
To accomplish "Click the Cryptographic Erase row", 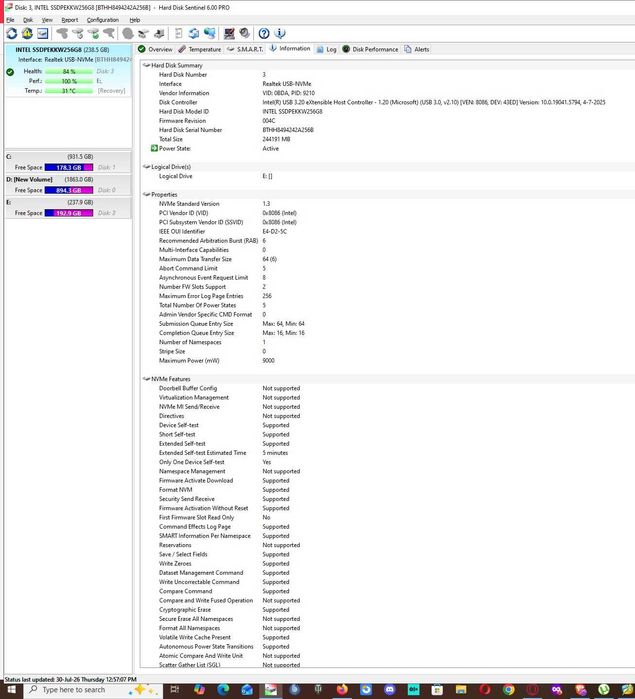I will pos(387,610).
